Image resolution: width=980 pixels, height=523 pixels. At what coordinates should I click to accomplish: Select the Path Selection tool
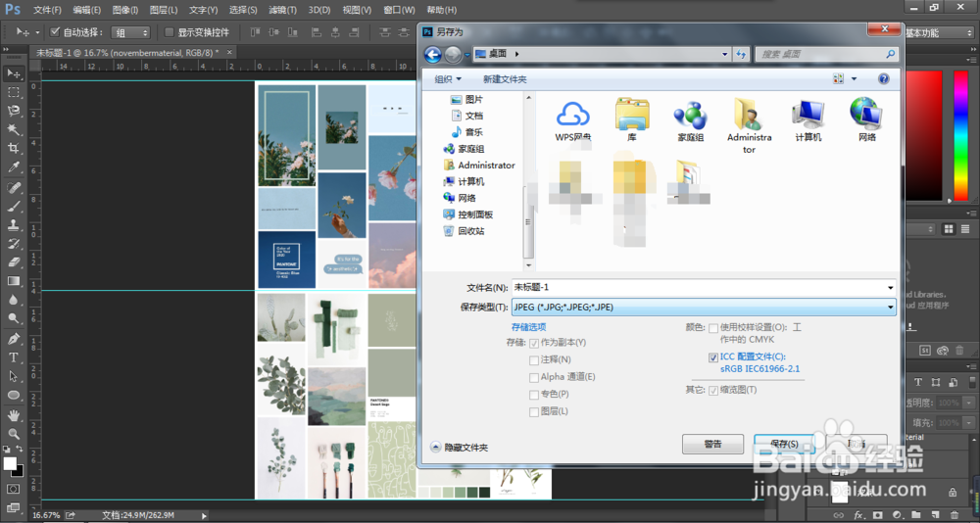13,376
